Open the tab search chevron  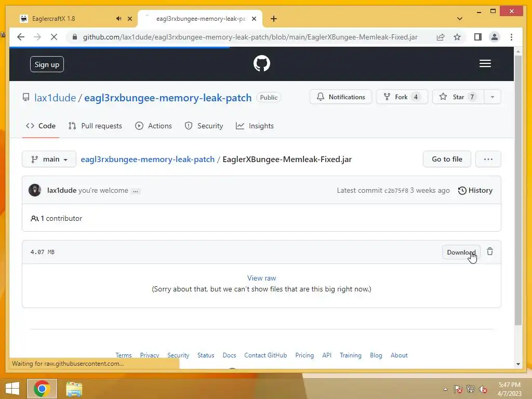pyautogui.click(x=460, y=19)
